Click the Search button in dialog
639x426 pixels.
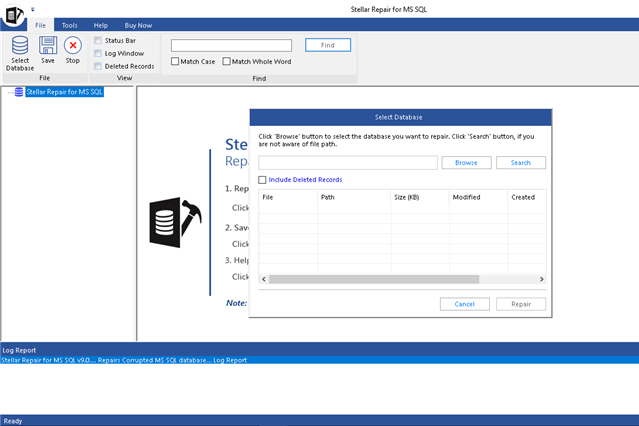pos(520,163)
